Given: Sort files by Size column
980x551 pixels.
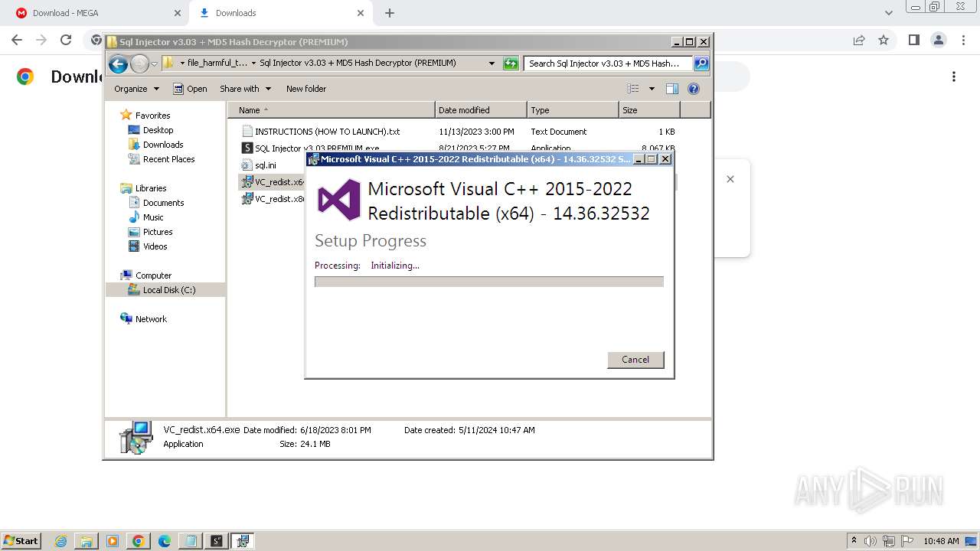Looking at the screenshot, I should click(x=649, y=110).
